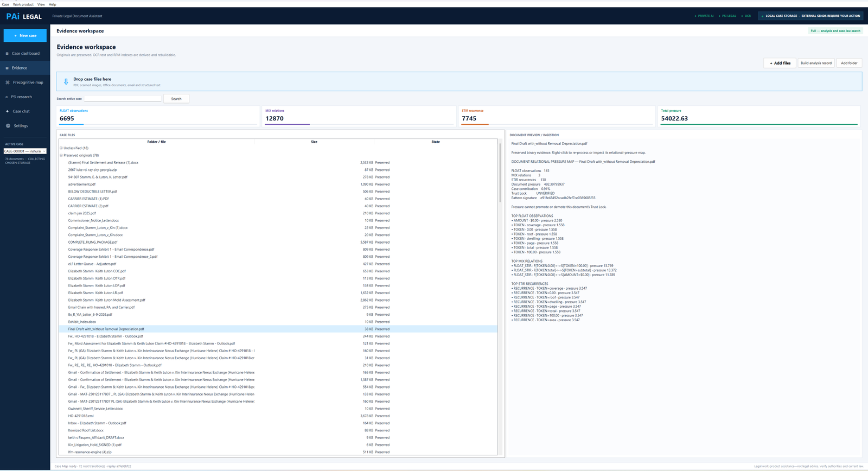The image size is (868, 471).
Task: Select claim jan 2025.pdf
Action: (x=278, y=213)
